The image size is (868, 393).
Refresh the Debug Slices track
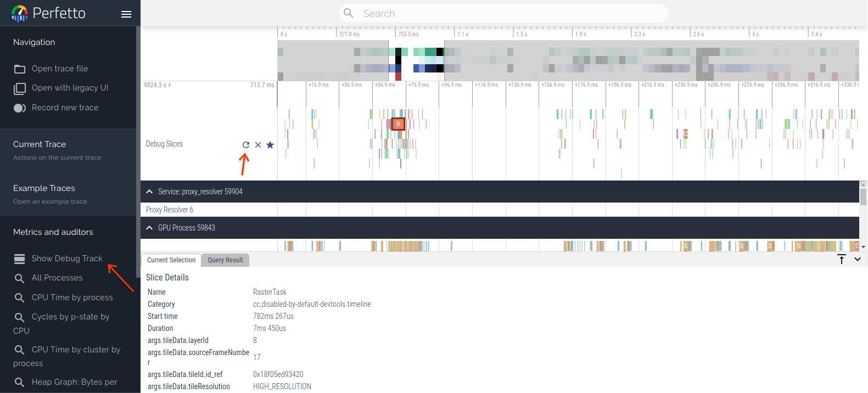pos(246,145)
